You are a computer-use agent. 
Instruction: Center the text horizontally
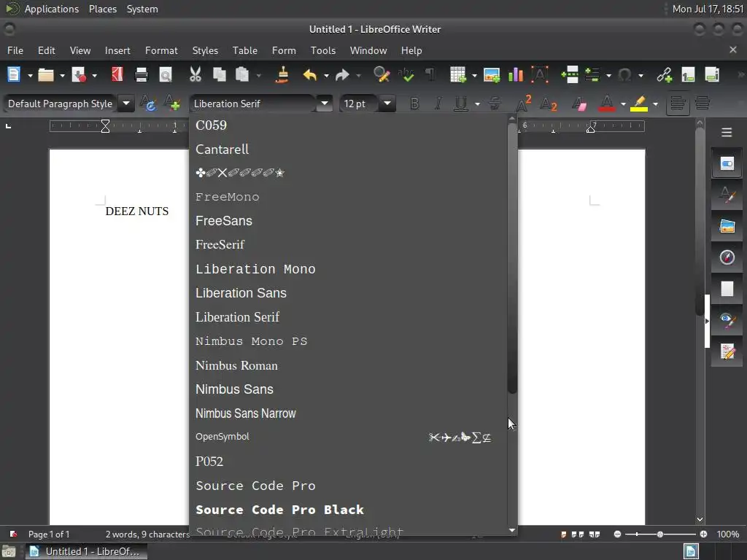(703, 104)
